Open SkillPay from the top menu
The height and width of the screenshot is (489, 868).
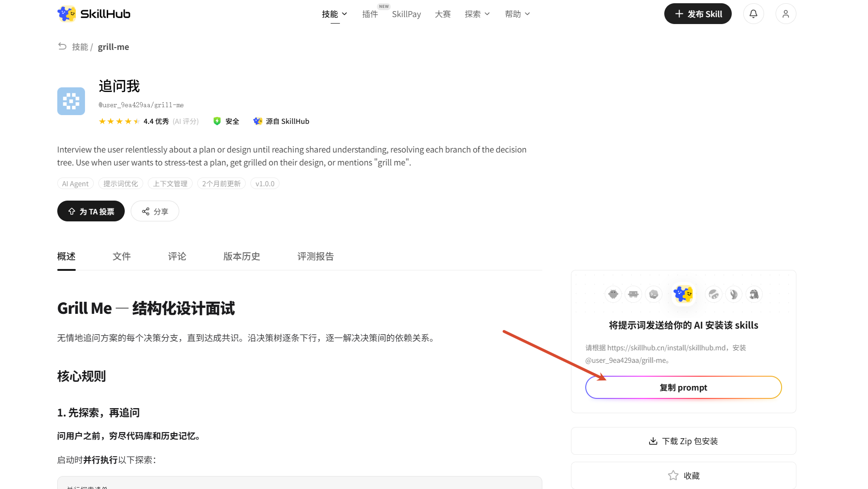(x=407, y=14)
